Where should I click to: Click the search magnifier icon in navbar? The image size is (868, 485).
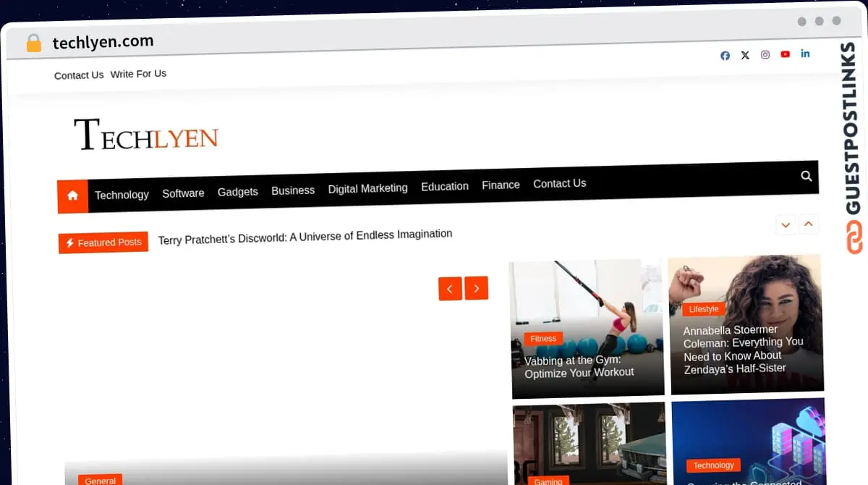click(x=807, y=176)
